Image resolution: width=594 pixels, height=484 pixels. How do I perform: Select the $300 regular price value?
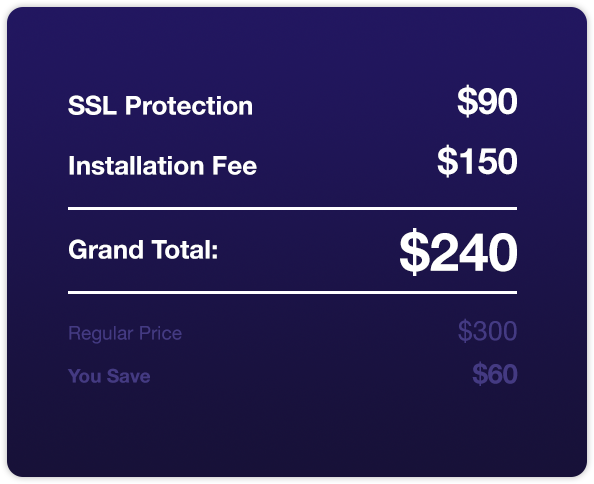(488, 331)
